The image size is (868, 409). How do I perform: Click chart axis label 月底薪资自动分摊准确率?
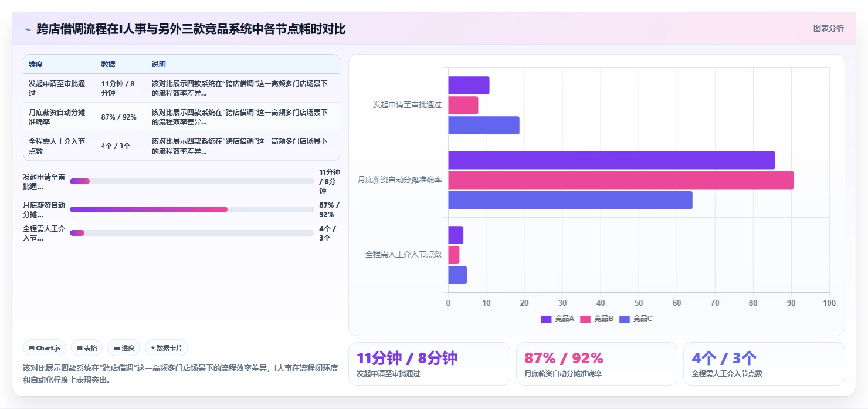click(400, 180)
